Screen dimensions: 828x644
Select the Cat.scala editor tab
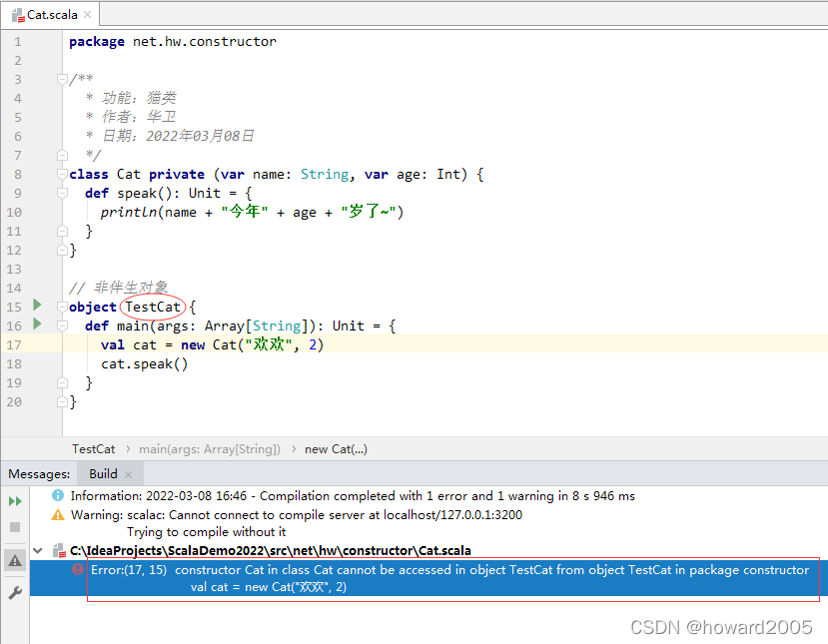[50, 15]
